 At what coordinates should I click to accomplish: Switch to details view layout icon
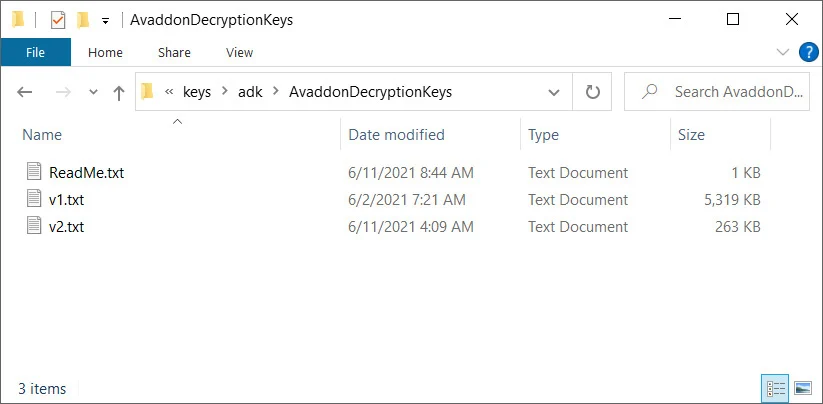click(776, 389)
